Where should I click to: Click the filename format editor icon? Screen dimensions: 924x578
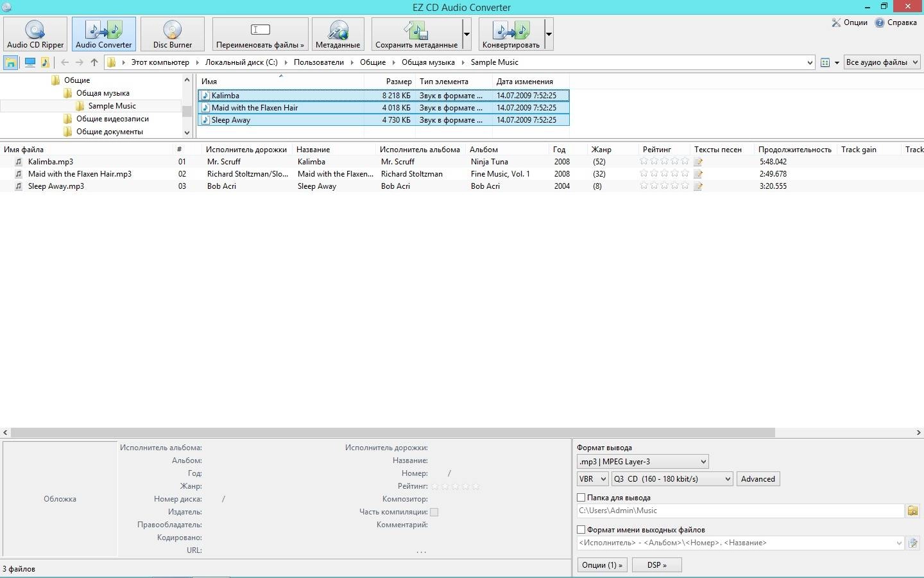click(x=912, y=543)
